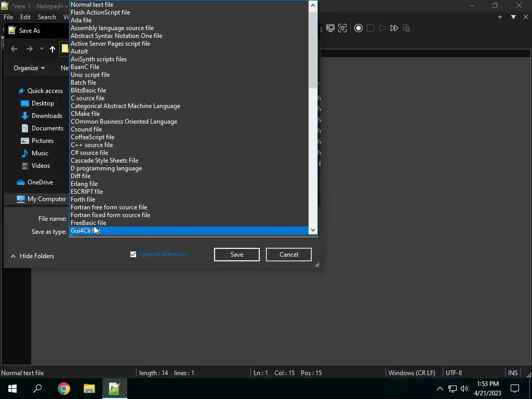This screenshot has width=532, height=399.
Task: Open the Organize dropdown menu
Action: (x=29, y=68)
